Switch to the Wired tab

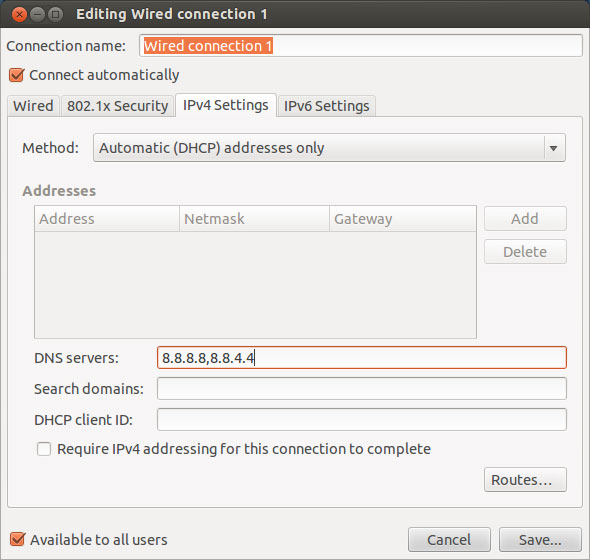(x=33, y=106)
